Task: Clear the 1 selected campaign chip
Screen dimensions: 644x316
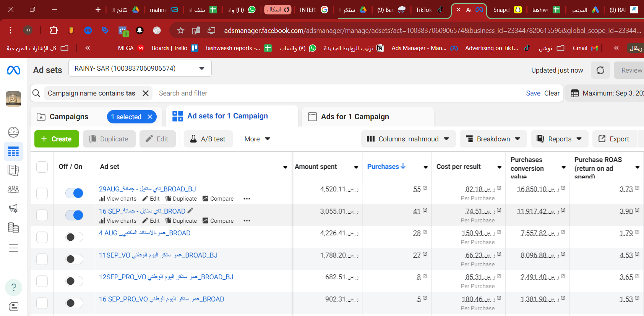Action: [150, 117]
